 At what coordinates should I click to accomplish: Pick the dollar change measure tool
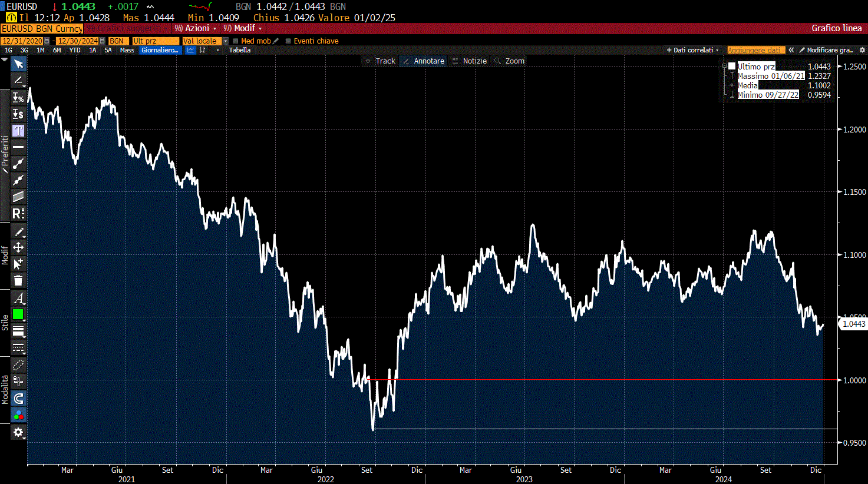pyautogui.click(x=18, y=114)
